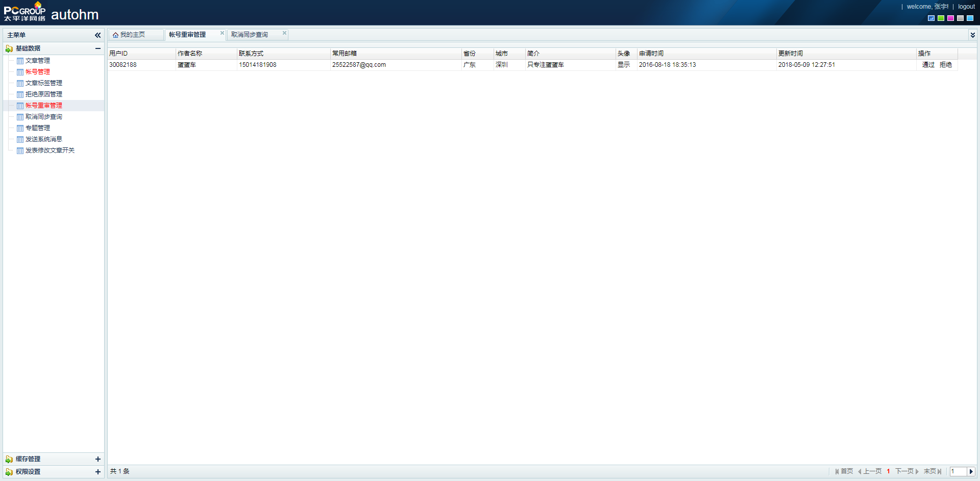Switch to the 我的主页 tab
This screenshot has width=980, height=481.
tap(132, 35)
